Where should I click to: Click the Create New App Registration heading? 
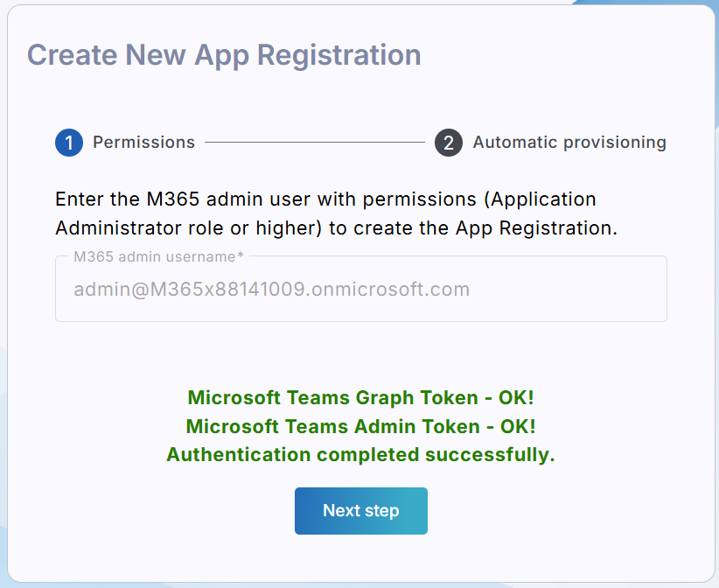pos(224,54)
